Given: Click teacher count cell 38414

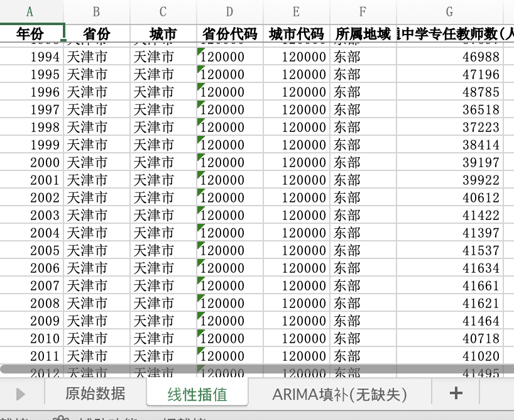Looking at the screenshot, I should coord(450,145).
